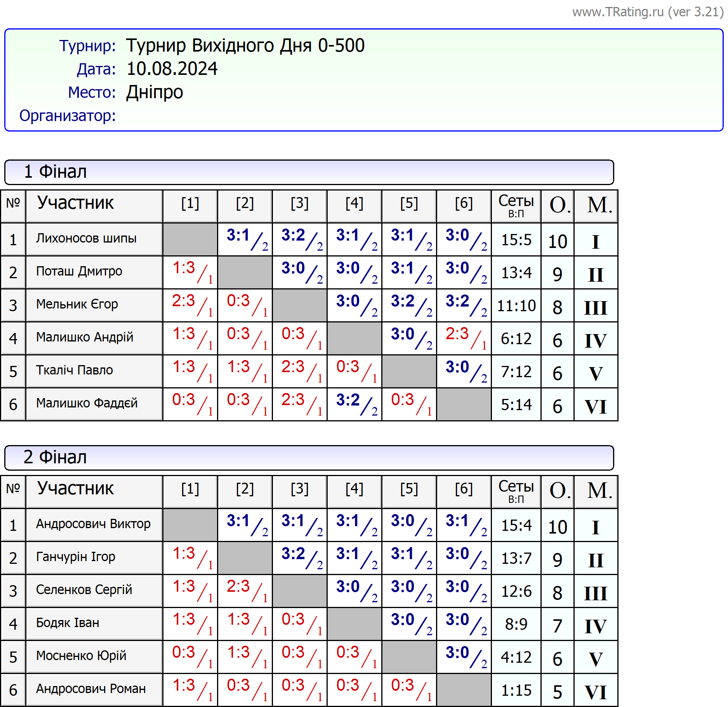Select player 'Селенков Сергій'
The height and width of the screenshot is (707, 728).
[84, 590]
